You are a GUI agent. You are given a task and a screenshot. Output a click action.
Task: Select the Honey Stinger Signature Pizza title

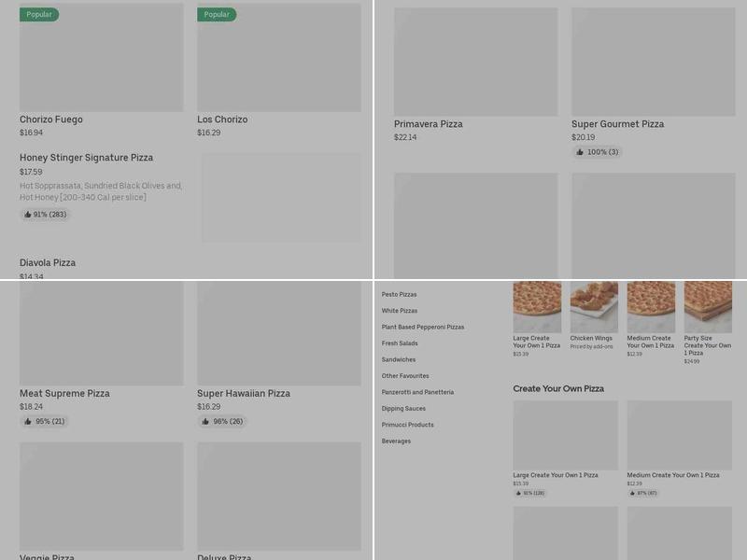point(86,158)
